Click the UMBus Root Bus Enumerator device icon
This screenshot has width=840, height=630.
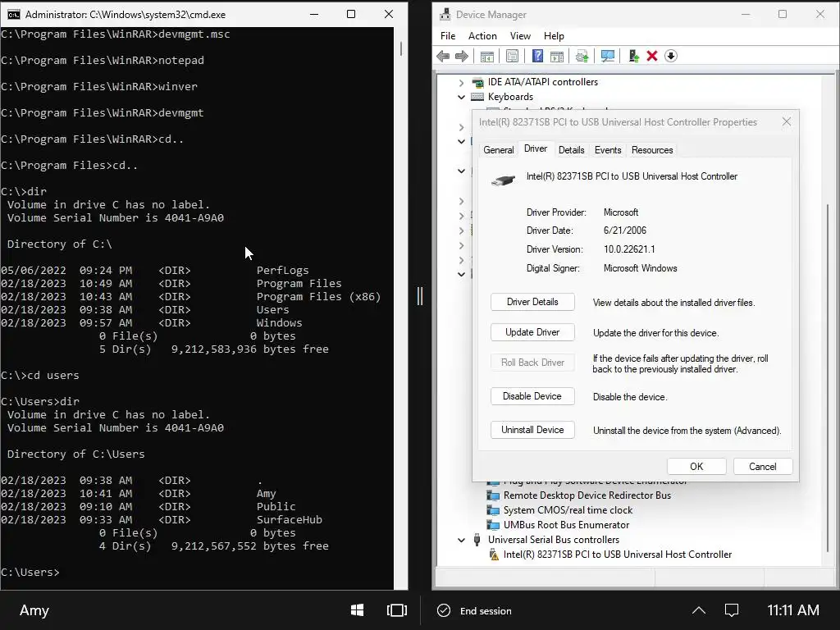pos(493,525)
